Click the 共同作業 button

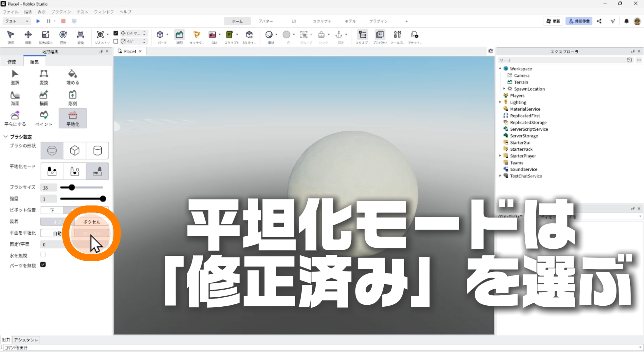pos(579,21)
